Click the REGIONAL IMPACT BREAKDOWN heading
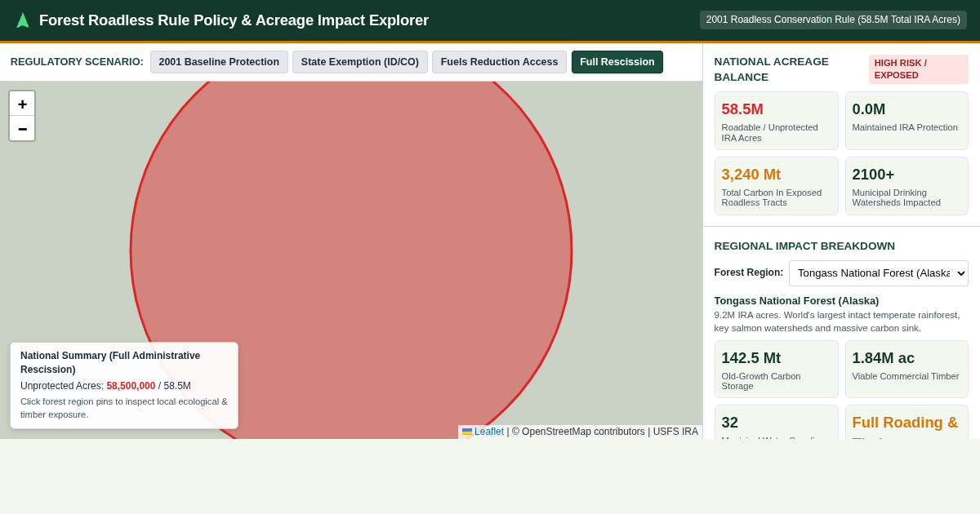 point(804,246)
